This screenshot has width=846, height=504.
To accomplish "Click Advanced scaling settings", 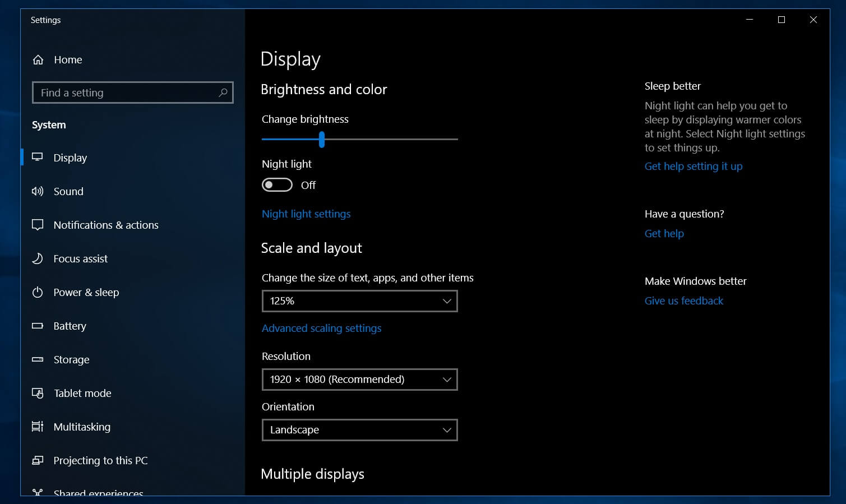I will [321, 328].
